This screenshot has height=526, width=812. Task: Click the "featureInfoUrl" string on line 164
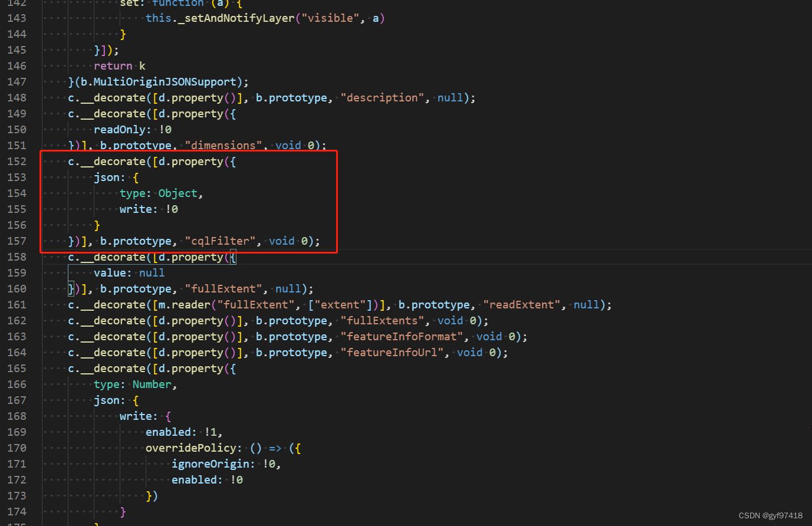pos(392,353)
